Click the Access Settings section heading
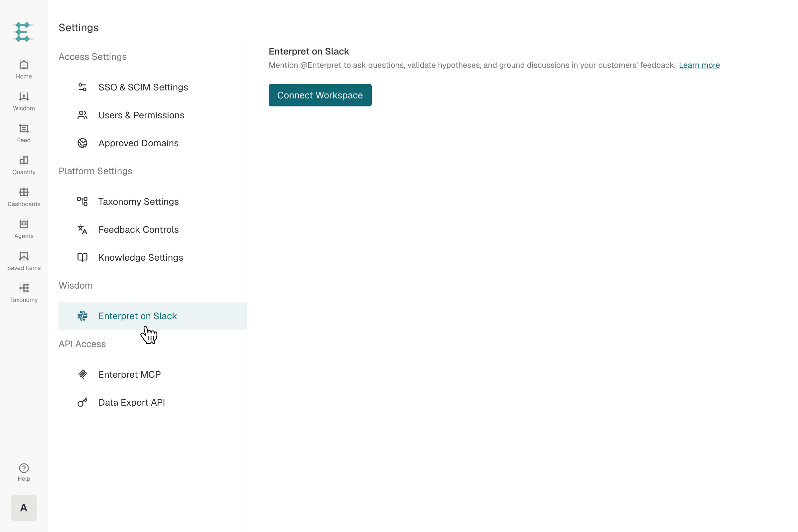This screenshot has height=532, width=798. click(93, 57)
